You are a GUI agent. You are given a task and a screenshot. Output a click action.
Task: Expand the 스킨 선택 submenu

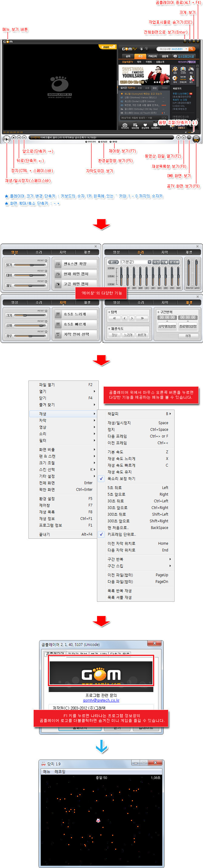point(63,469)
